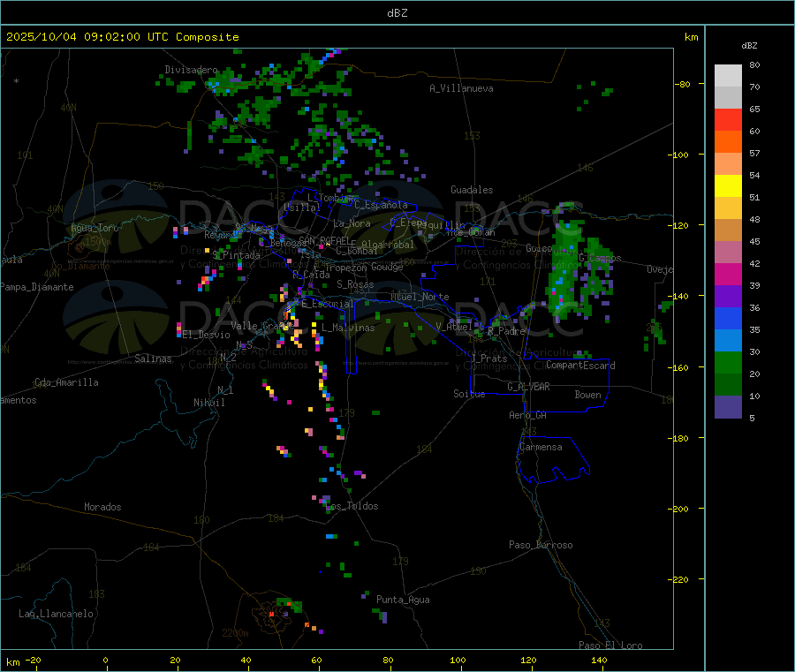Click the light gray 70-80 dBZ swatch
795x672 pixels.
(x=728, y=76)
